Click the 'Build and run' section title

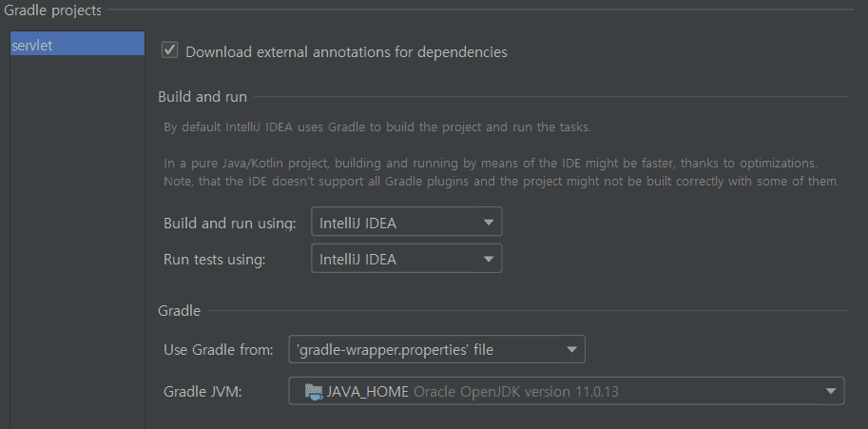(x=203, y=97)
